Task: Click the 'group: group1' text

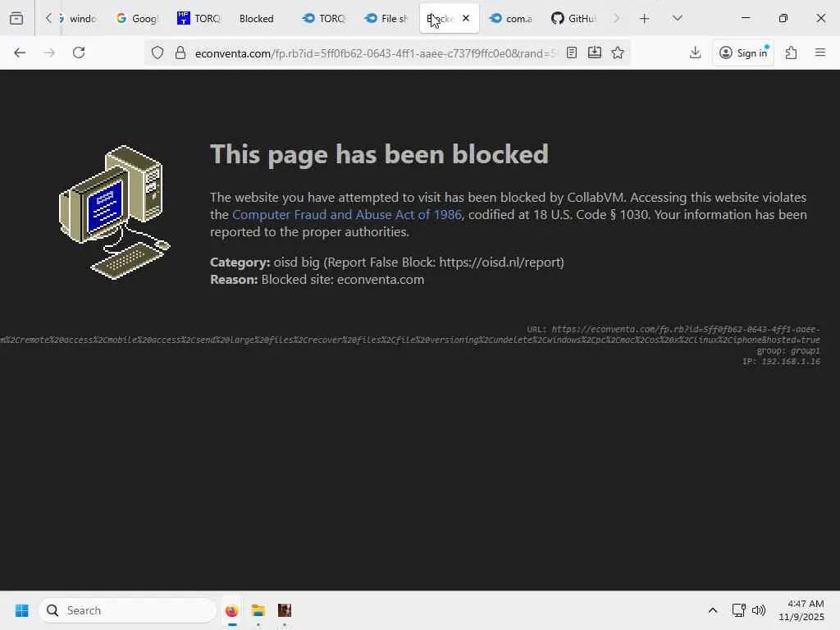Action: click(788, 351)
